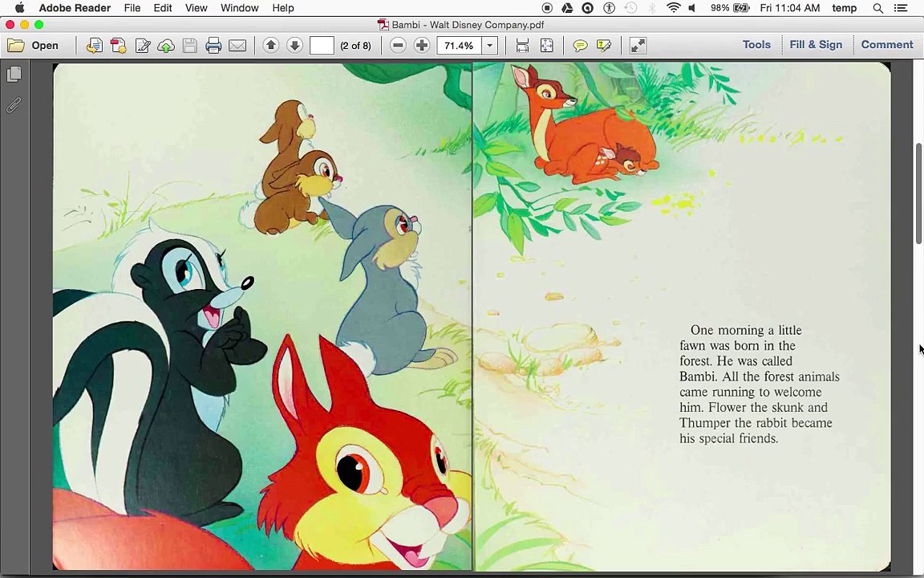Viewport: 924px width, 578px height.
Task: Show attachments paperclip panel in sidebar
Action: coord(14,105)
